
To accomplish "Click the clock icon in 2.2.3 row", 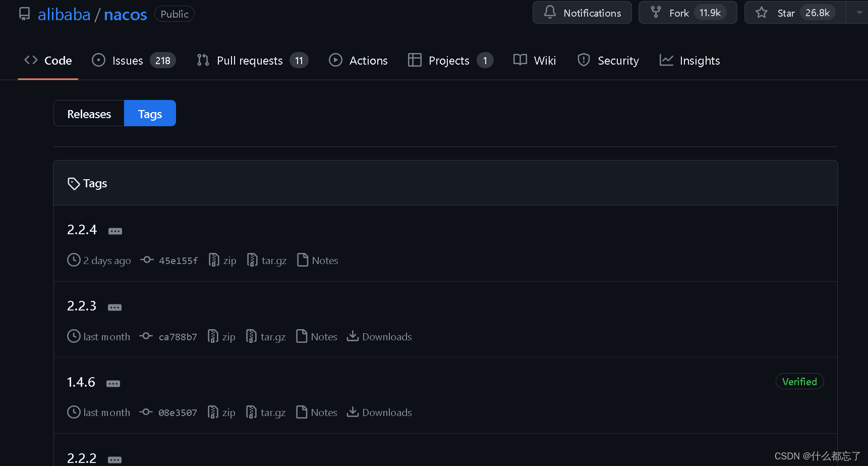I will [74, 336].
